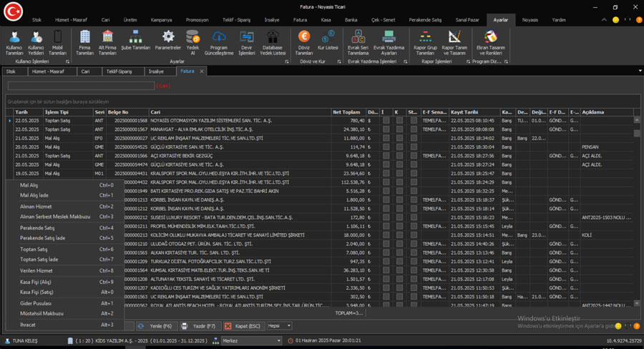Screen dimensions: 644x349
Task: Open Rapor Tanım ve Tasarım icon
Action: tap(454, 43)
